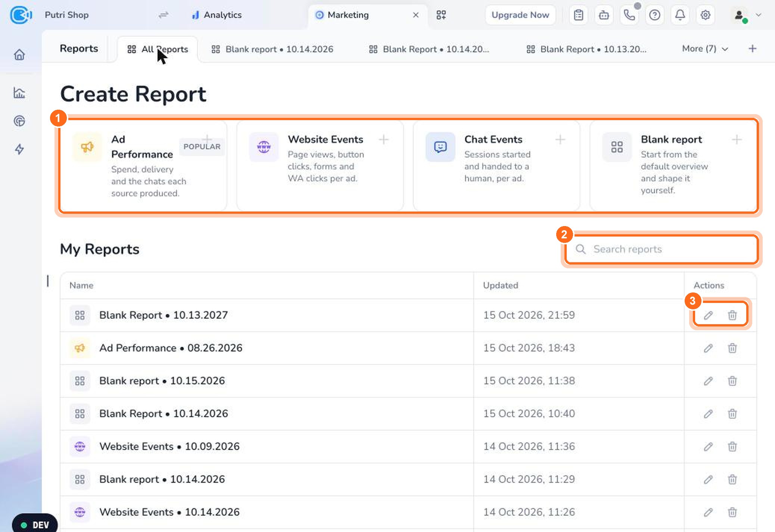
Task: Open Website Events • 10.09.2026 report row
Action: (408, 447)
